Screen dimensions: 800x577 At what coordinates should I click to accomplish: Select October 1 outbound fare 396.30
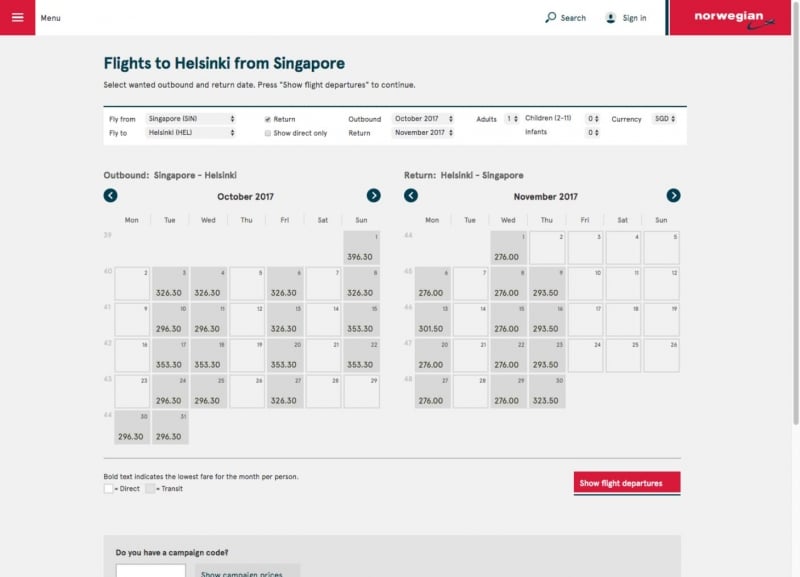[x=361, y=248]
